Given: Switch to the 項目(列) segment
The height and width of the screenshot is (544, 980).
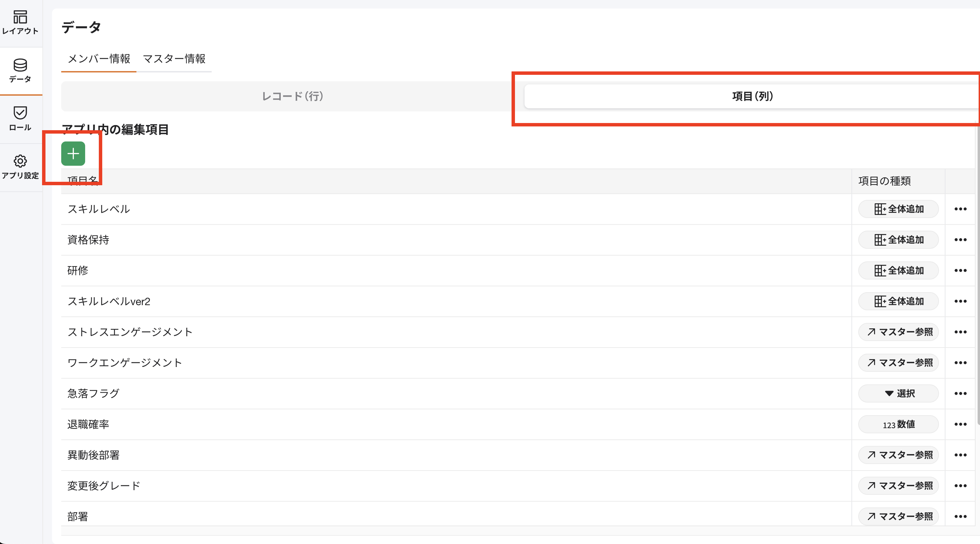Looking at the screenshot, I should 752,96.
